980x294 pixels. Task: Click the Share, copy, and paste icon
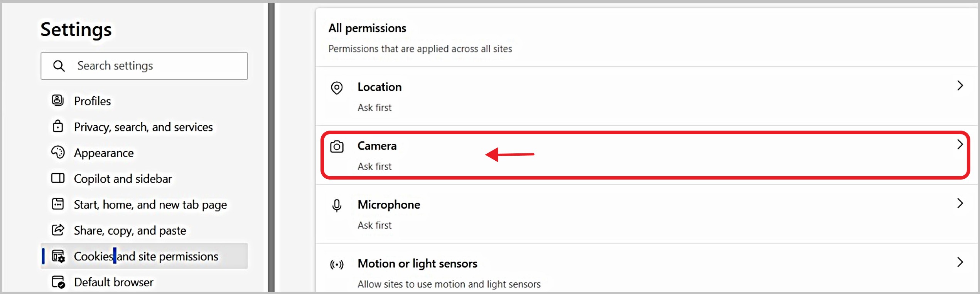[58, 230]
